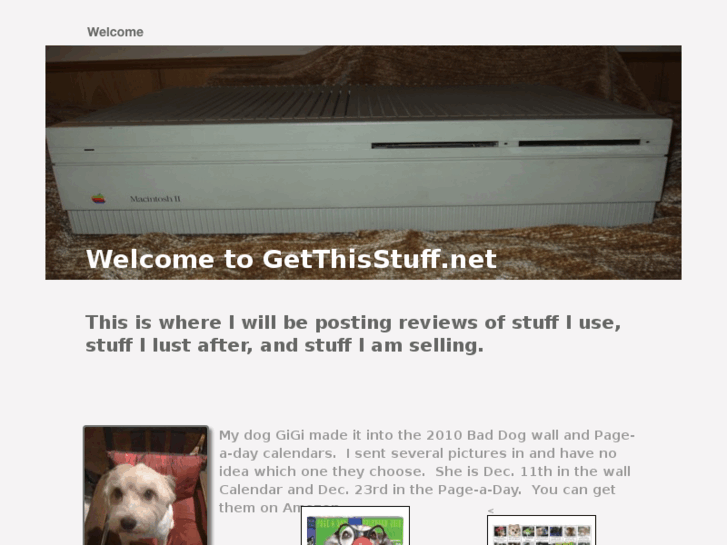This screenshot has width=727, height=545.
Task: Click the power LED on the Macintosh front
Action: coord(89,150)
